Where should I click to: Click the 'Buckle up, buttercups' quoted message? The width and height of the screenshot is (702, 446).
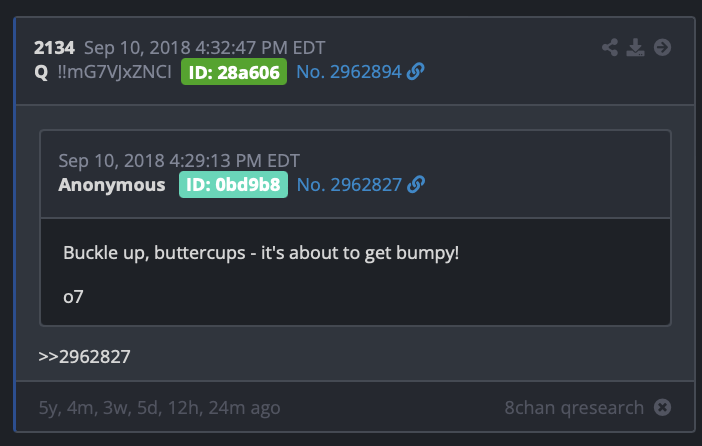point(261,253)
